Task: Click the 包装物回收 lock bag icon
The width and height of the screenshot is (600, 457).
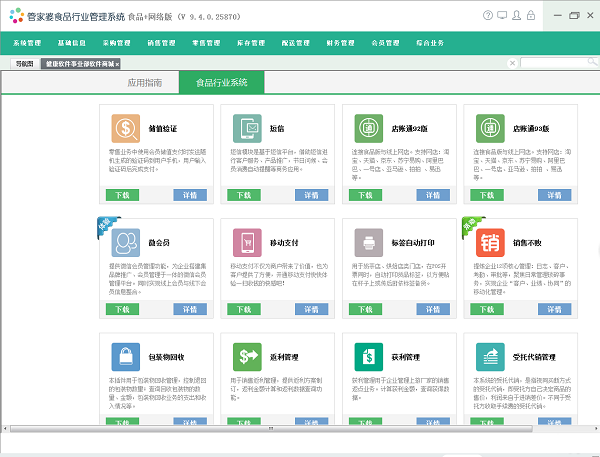Action: pos(126,356)
